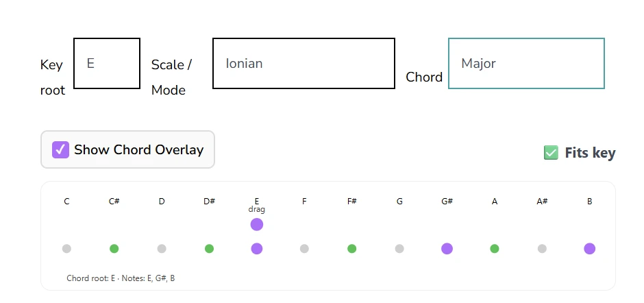Expand the Chord dropdown showing Major
The image size is (644, 303).
526,64
